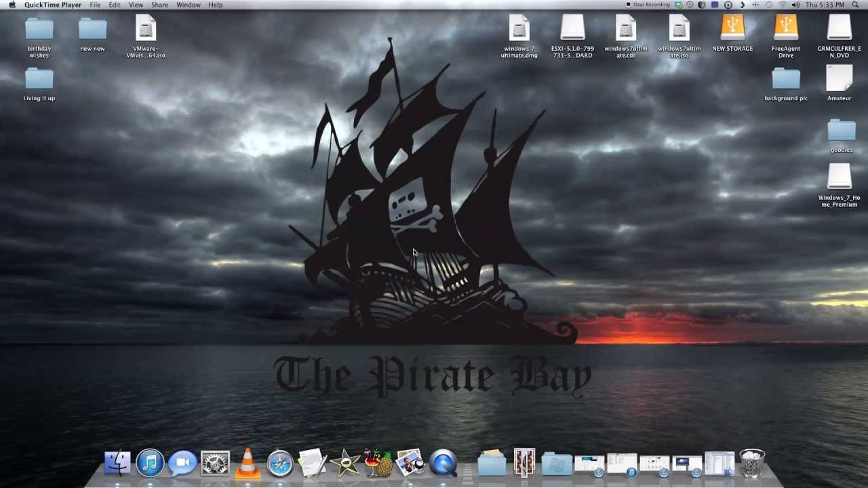Open Spotlight search magnifier
This screenshot has height=488, width=868.
(856, 5)
